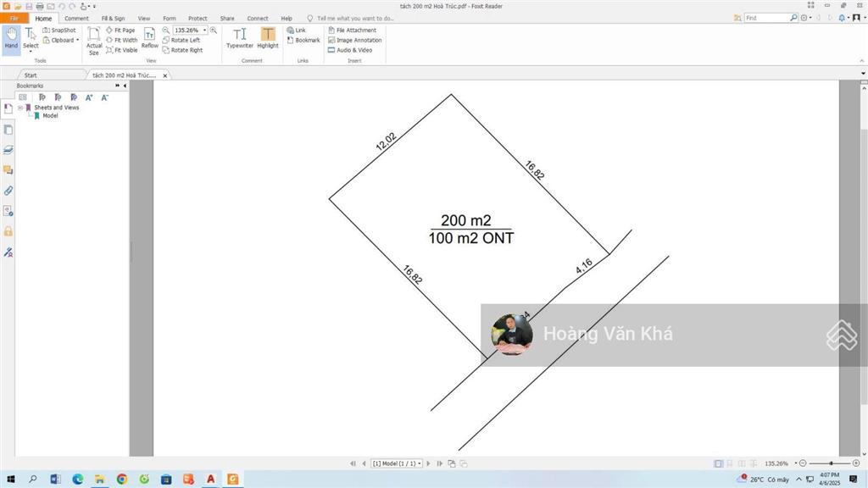This screenshot has height=488, width=868.
Task: Open the Layers panel in sidebar
Action: coord(8,150)
